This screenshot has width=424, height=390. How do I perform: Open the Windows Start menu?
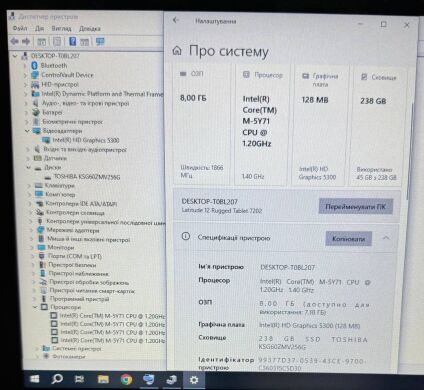35,379
